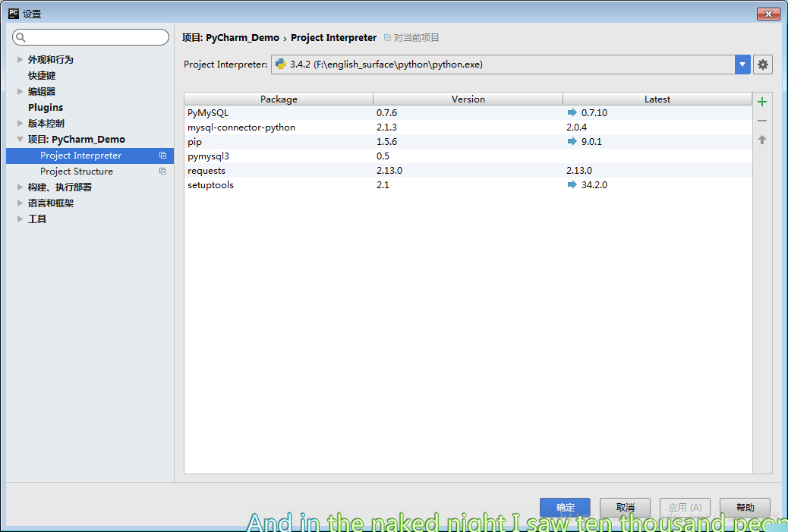
Task: Click the 取消 button
Action: pos(626,508)
